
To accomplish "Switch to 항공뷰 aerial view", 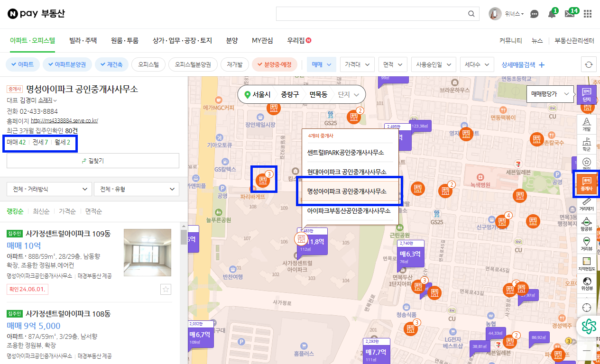I will click(587, 225).
